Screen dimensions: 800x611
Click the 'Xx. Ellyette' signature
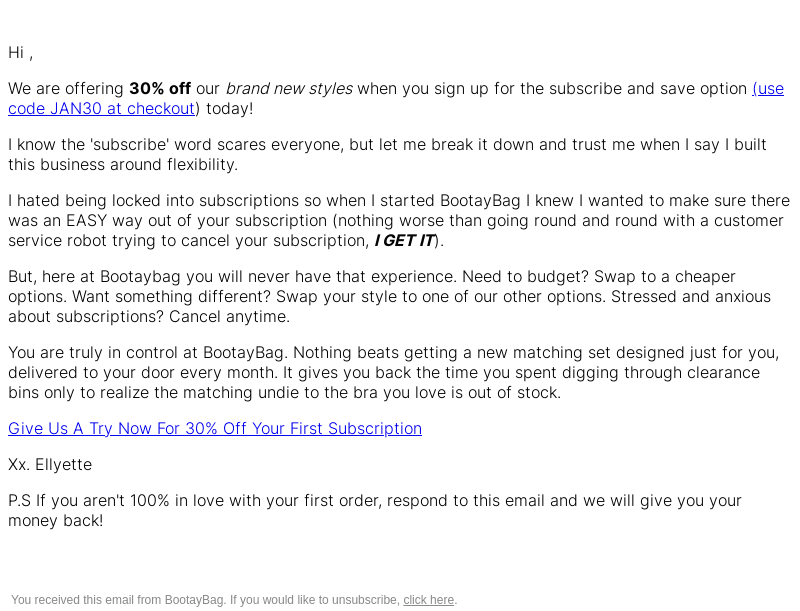(50, 465)
